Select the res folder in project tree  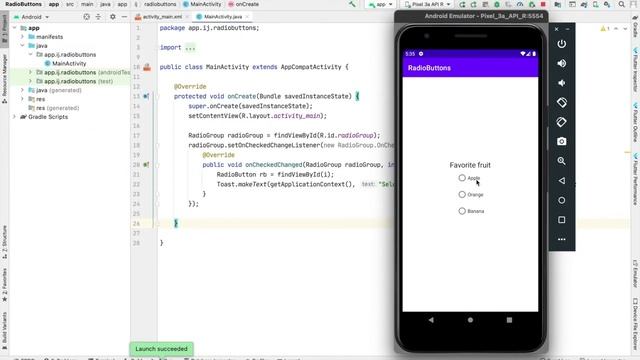(x=37, y=99)
